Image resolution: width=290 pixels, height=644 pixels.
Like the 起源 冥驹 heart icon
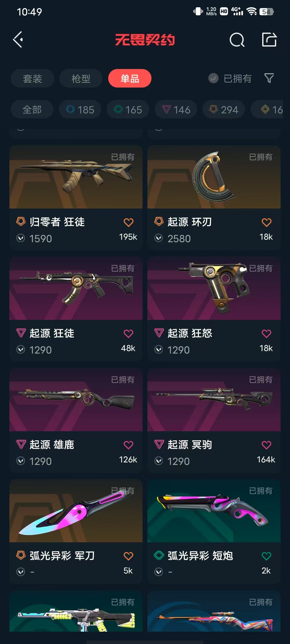pos(266,445)
